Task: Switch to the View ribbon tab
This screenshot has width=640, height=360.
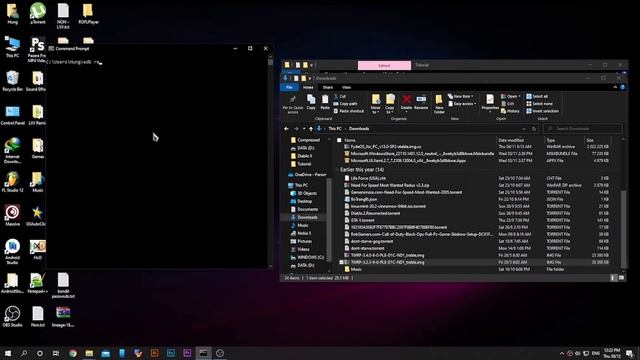Action: point(347,87)
